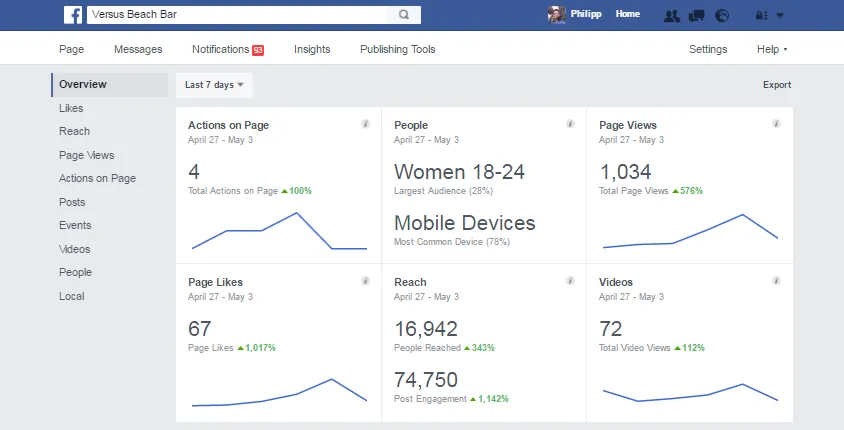The image size is (844, 430).
Task: Click the 1,017% page likes increase
Action: click(x=260, y=348)
